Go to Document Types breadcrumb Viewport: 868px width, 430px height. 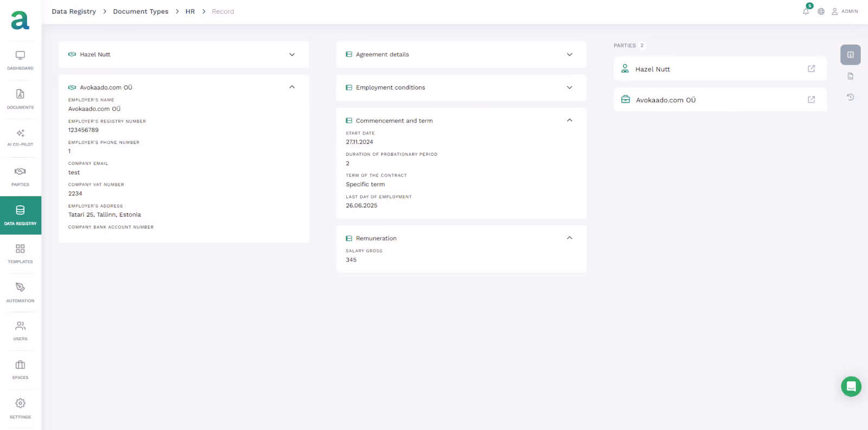(141, 11)
